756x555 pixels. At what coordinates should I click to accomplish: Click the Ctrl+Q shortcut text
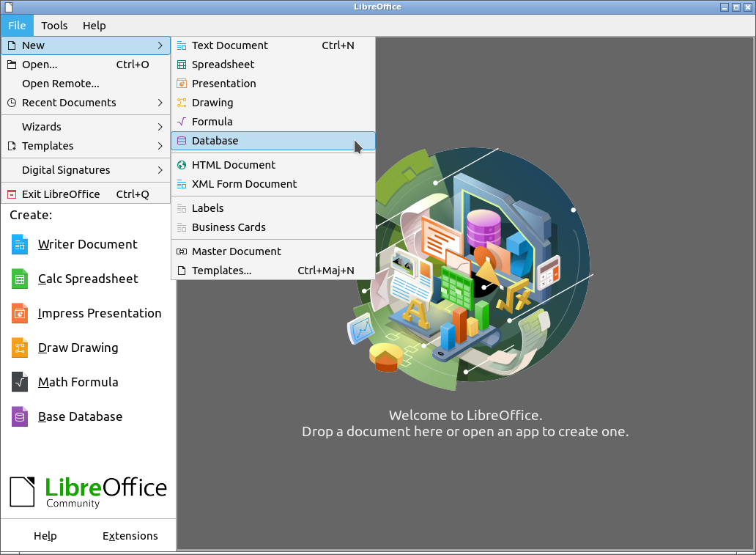[x=133, y=194]
